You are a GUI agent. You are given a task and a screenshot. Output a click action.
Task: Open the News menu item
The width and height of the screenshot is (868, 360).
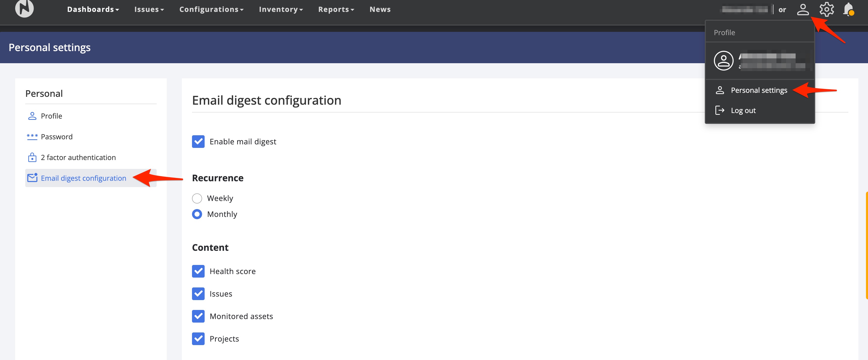tap(380, 9)
